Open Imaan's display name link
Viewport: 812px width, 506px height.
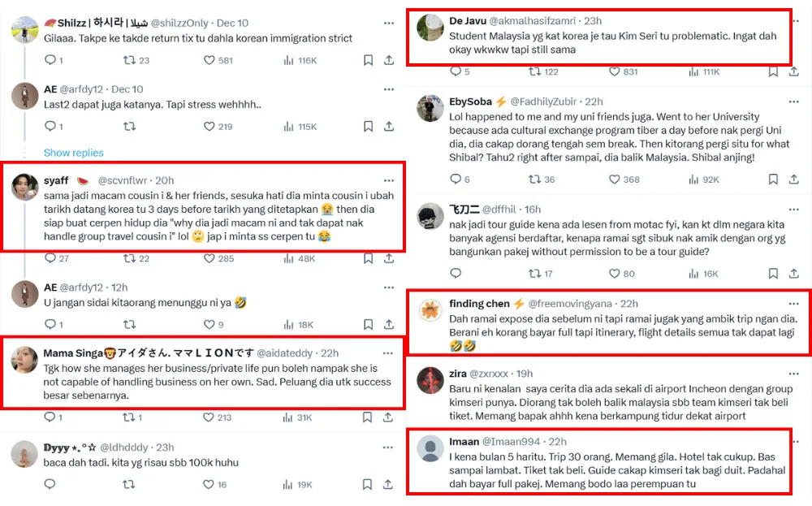click(x=464, y=441)
